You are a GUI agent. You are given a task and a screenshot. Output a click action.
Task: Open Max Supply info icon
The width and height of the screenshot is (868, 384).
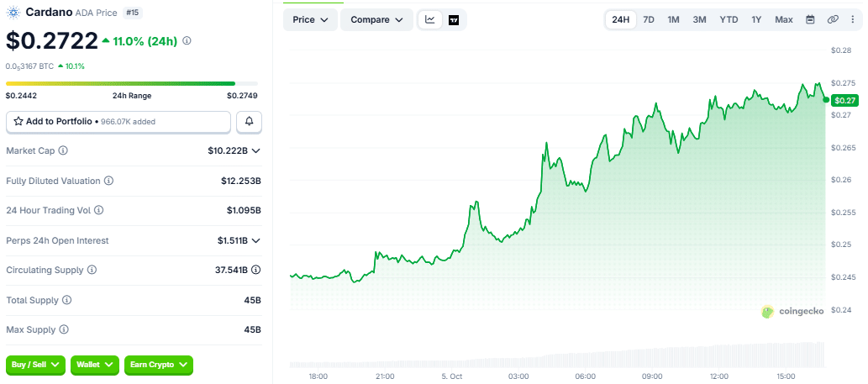[64, 329]
